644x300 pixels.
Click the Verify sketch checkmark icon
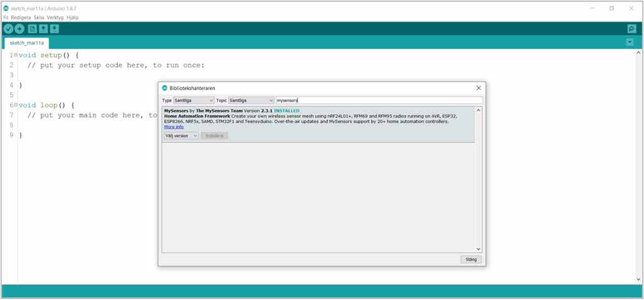pyautogui.click(x=8, y=29)
